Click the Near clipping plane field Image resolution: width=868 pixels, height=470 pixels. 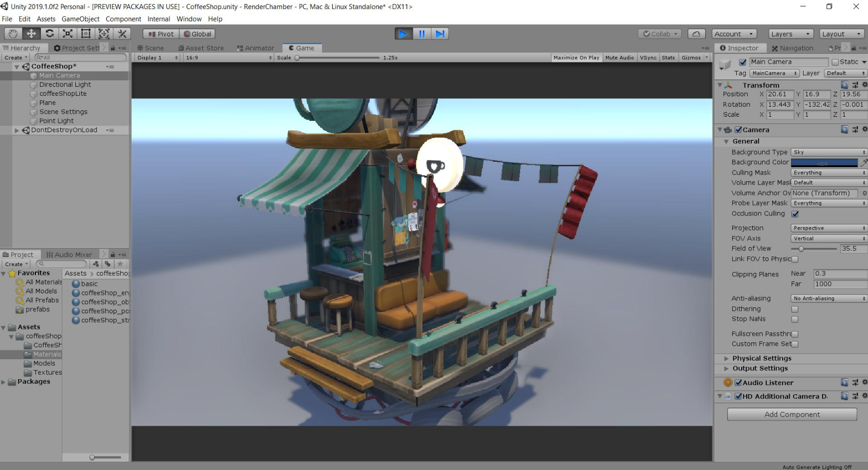(x=841, y=273)
